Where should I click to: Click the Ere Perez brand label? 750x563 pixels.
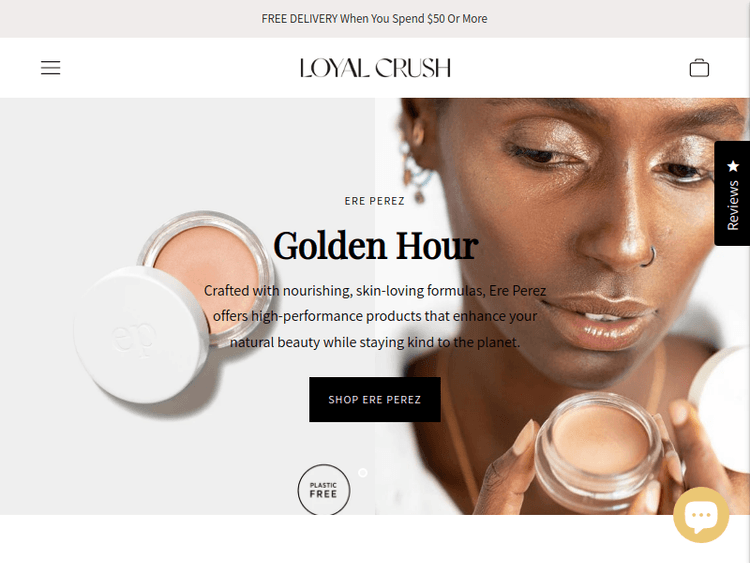(x=375, y=201)
